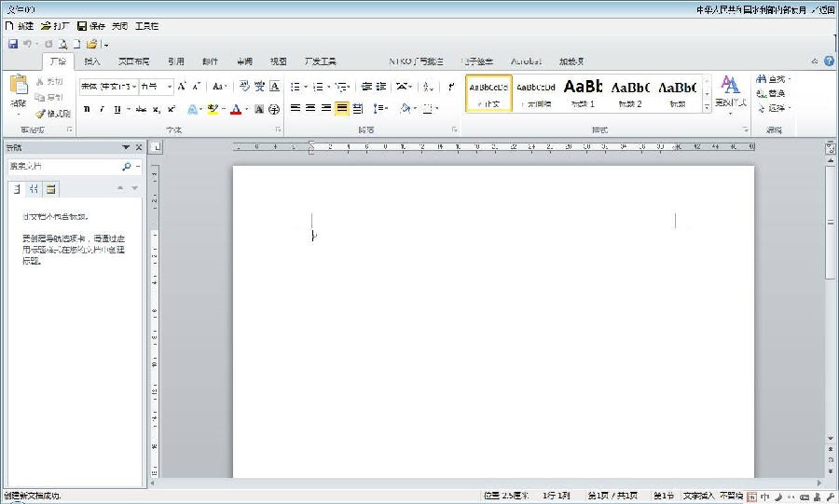Open the 页面布局 (Page Layout) tab

pos(133,61)
